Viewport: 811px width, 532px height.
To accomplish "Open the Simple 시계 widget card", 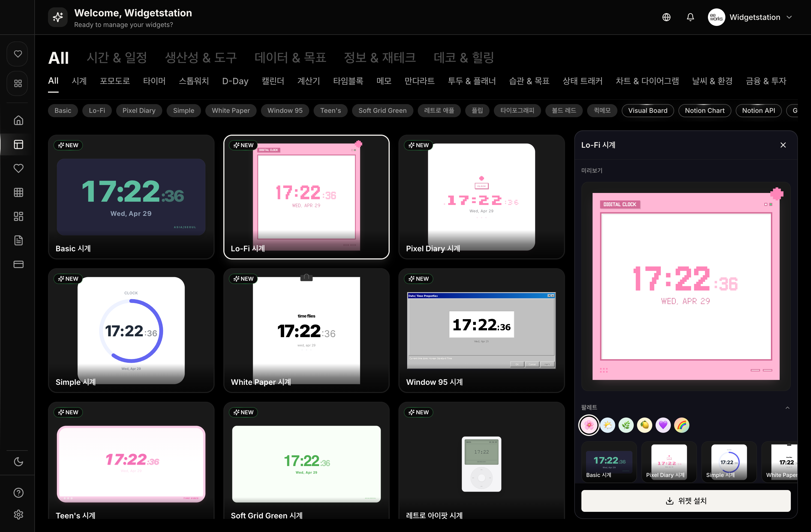I will pos(131,330).
